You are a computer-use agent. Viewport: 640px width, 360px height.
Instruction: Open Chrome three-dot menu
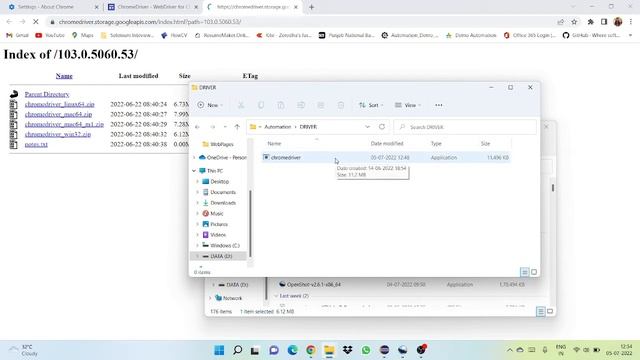(631, 22)
